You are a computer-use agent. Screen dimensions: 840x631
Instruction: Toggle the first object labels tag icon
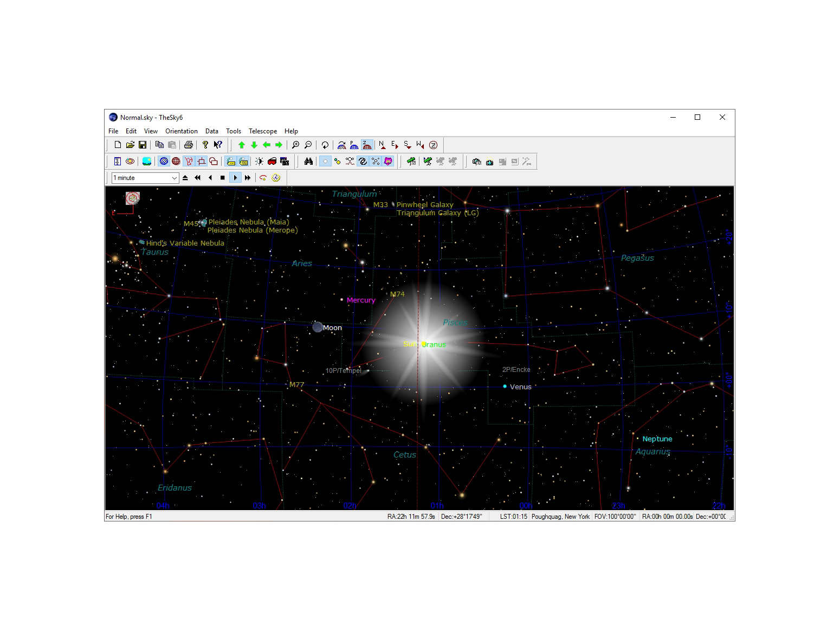pyautogui.click(x=231, y=162)
